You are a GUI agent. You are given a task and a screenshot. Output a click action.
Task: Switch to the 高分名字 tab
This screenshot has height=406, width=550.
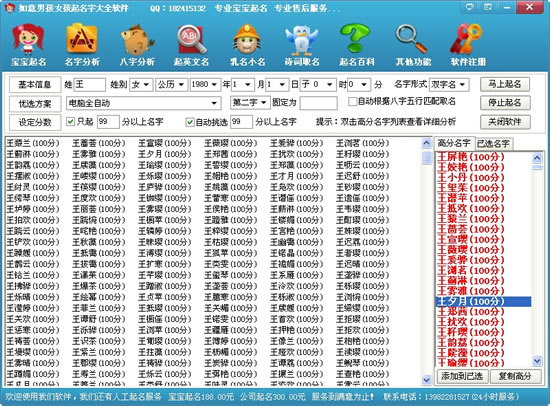(454, 143)
